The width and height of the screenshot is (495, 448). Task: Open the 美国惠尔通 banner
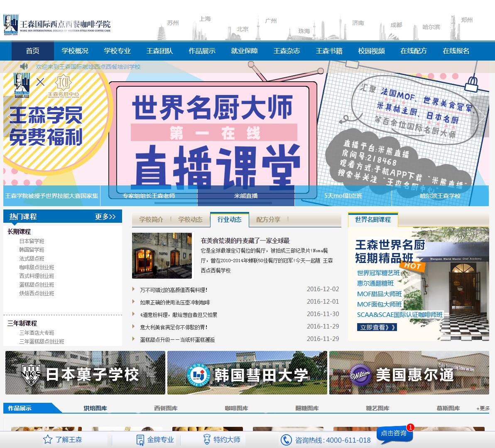coord(409,373)
